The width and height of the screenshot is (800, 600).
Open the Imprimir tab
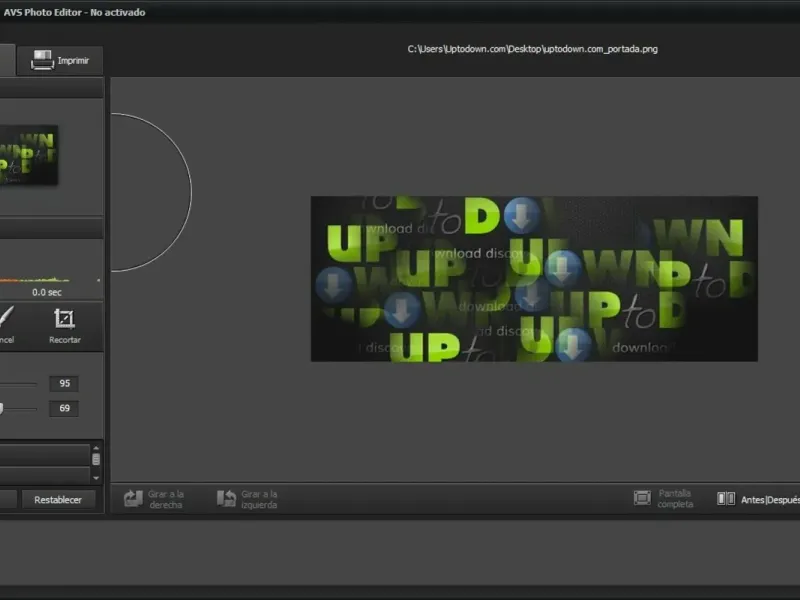pos(60,61)
